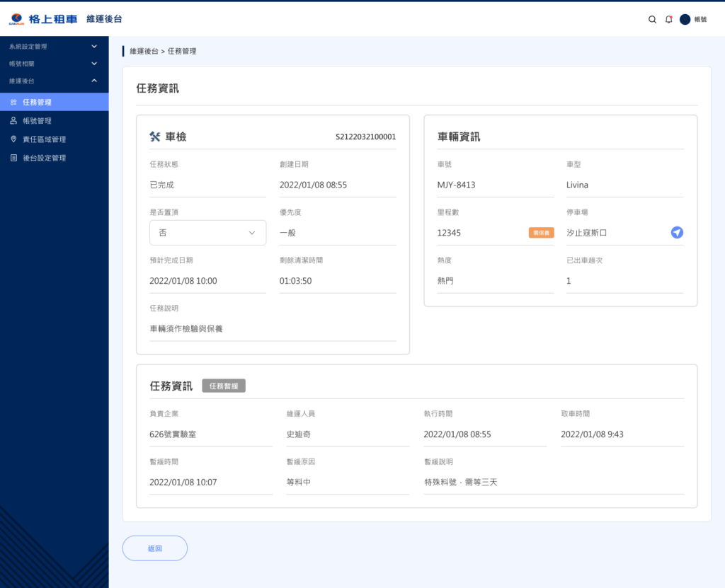Click the 帳號管理 person icon in sidebar

coord(13,121)
